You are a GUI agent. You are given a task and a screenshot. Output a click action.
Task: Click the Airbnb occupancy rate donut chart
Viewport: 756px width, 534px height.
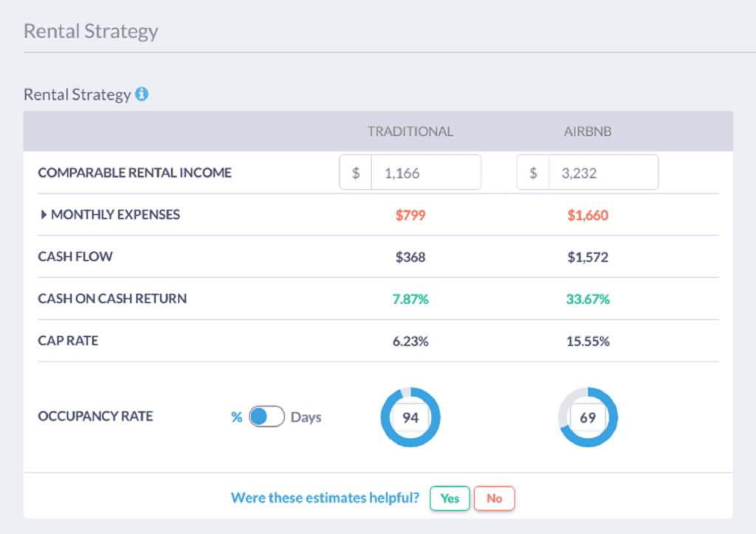pos(588,417)
